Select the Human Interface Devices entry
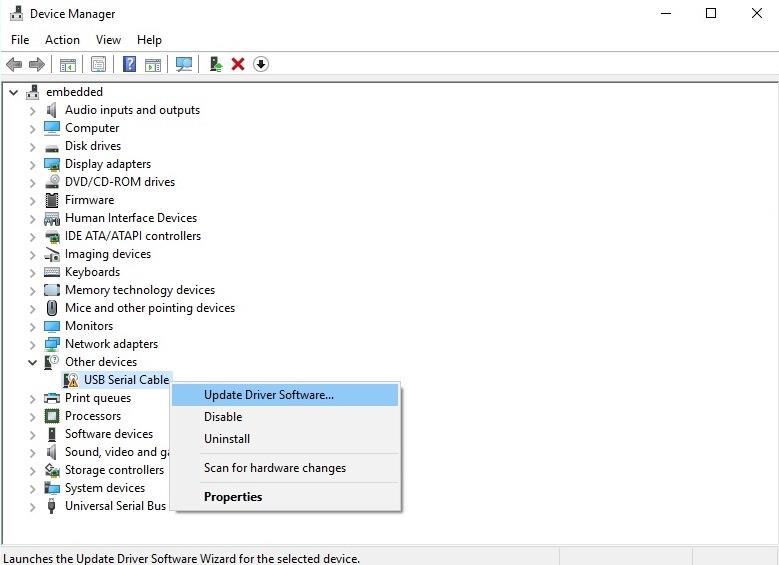 click(x=131, y=218)
